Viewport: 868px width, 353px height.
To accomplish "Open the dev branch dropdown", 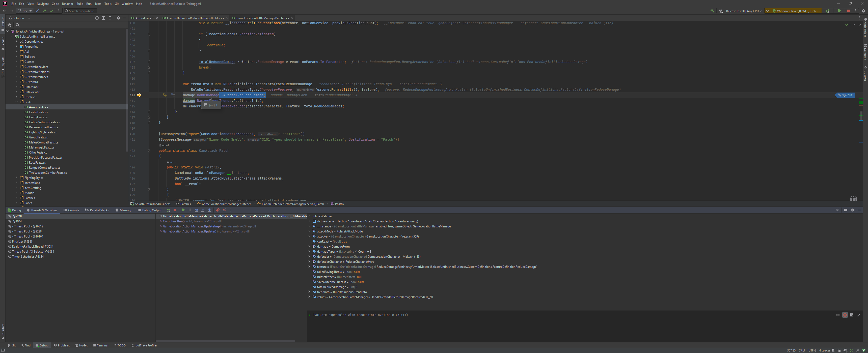I will [24, 11].
